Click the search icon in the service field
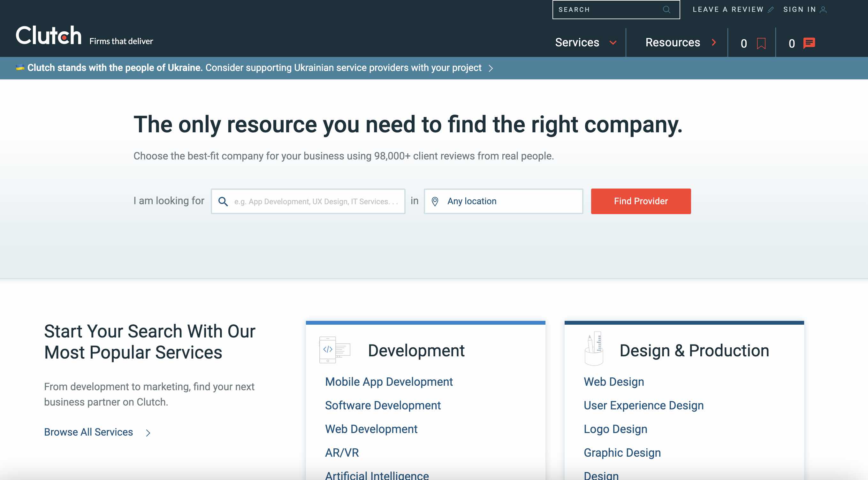The height and width of the screenshot is (480, 868). click(x=223, y=201)
